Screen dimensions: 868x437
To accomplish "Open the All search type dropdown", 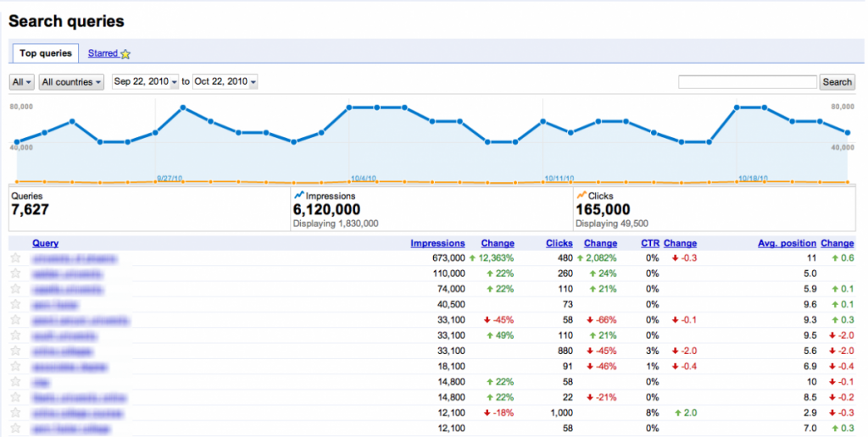I will 21,82.
